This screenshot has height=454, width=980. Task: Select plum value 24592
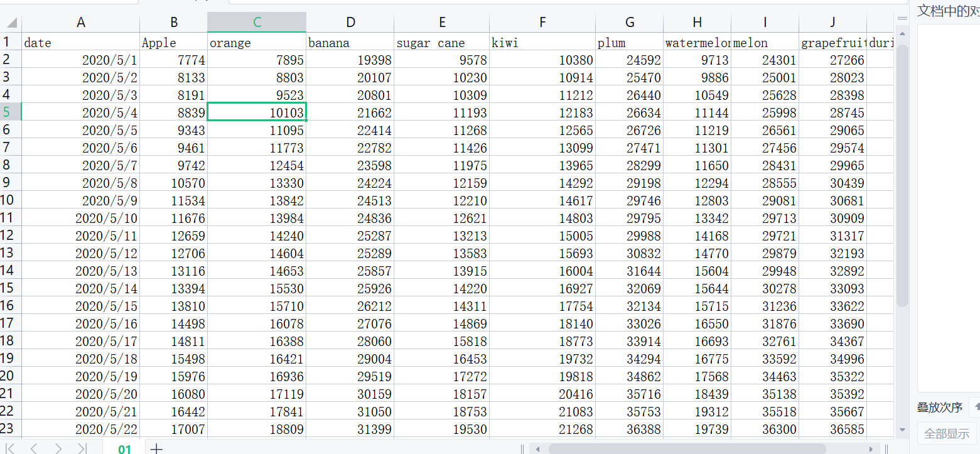point(630,60)
